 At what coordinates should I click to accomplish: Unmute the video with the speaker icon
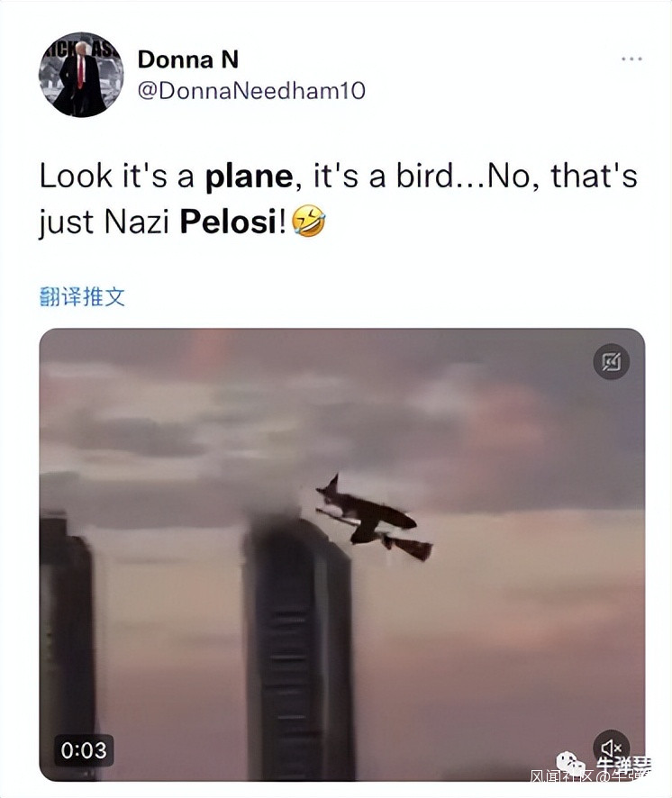[612, 748]
